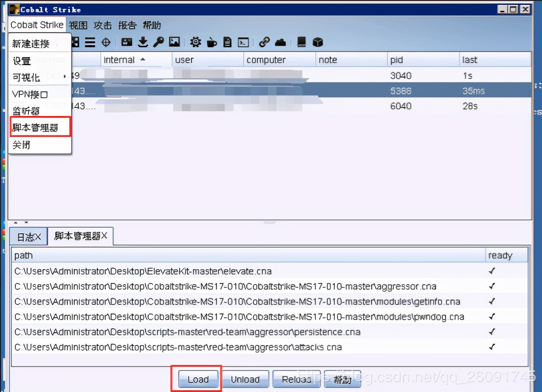Viewport: 542px width, 392px height.
Task: Click the ready checkmark for attacks.cna
Action: click(x=492, y=347)
